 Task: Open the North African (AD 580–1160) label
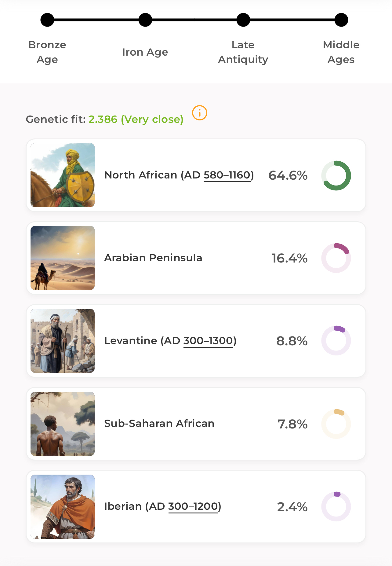point(179,175)
